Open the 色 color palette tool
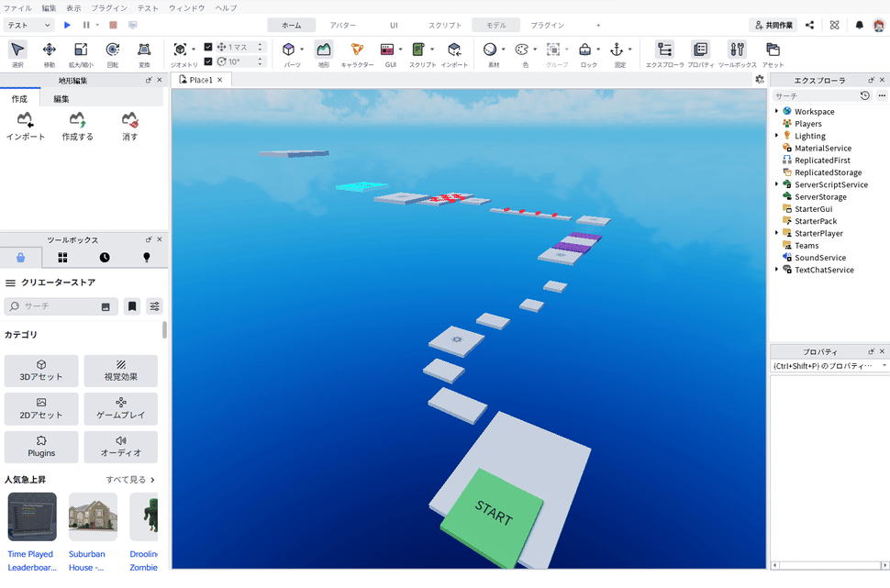The width and height of the screenshot is (890, 588). pyautogui.click(x=522, y=50)
